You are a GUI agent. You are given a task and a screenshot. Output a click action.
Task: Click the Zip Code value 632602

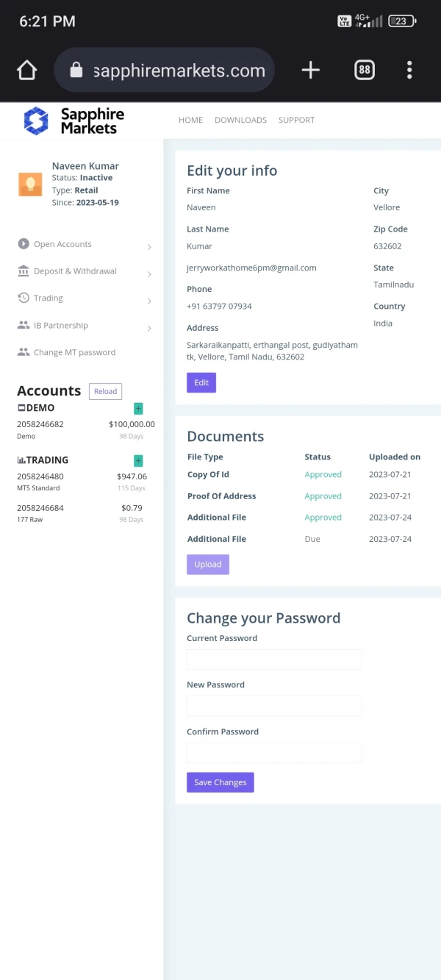click(387, 246)
